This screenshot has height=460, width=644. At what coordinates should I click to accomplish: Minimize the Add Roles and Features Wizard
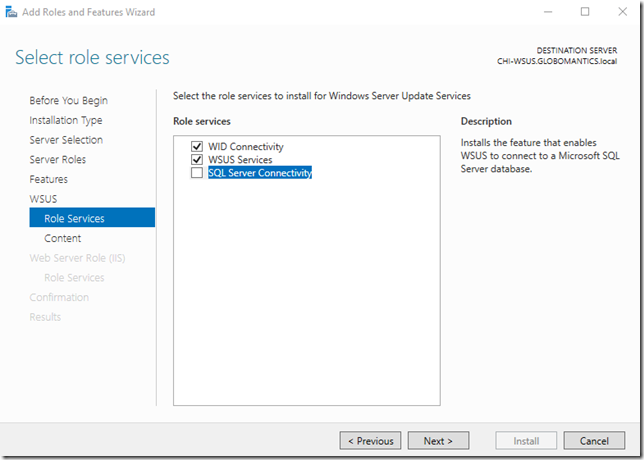(x=548, y=12)
